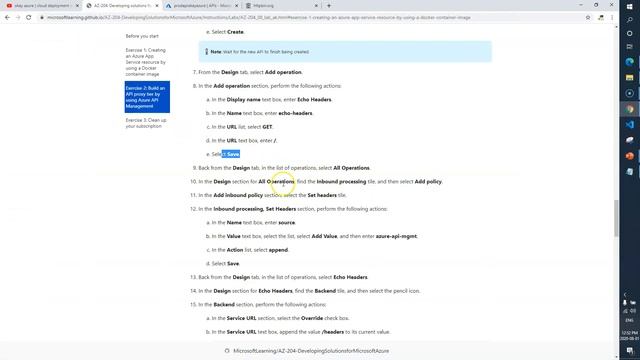
Task: Bookmark this page with the star icon
Action: coord(588,18)
